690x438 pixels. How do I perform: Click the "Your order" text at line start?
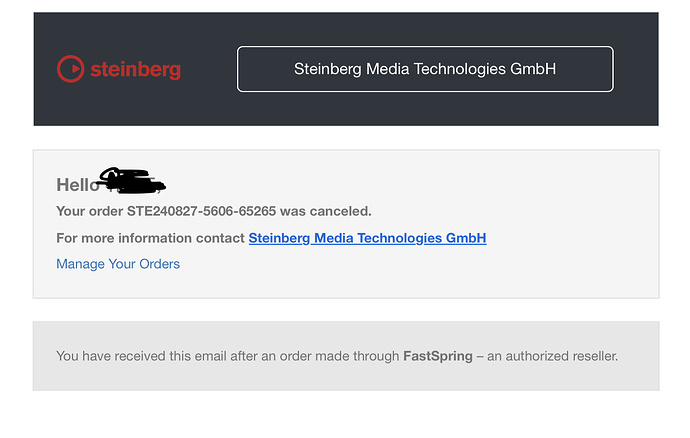pos(89,211)
